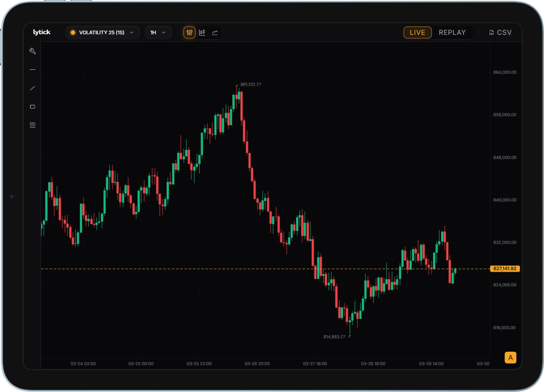544x392 pixels.
Task: Click the chevron beside Volatility 25 (1S)
Action: pos(132,32)
